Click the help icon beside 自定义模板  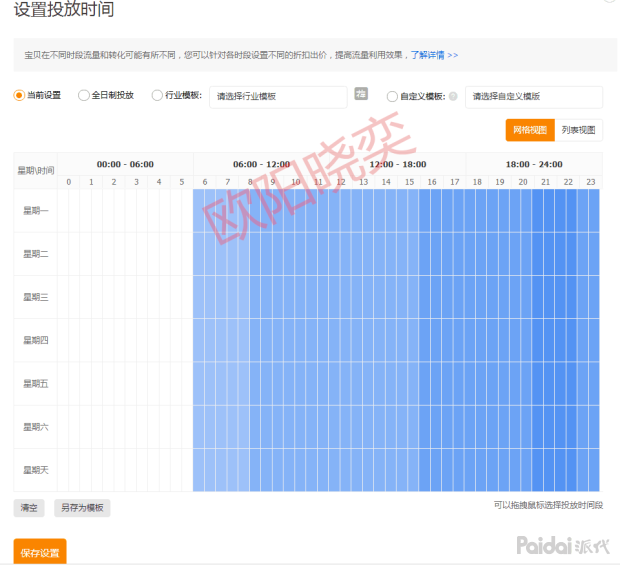pos(453,96)
